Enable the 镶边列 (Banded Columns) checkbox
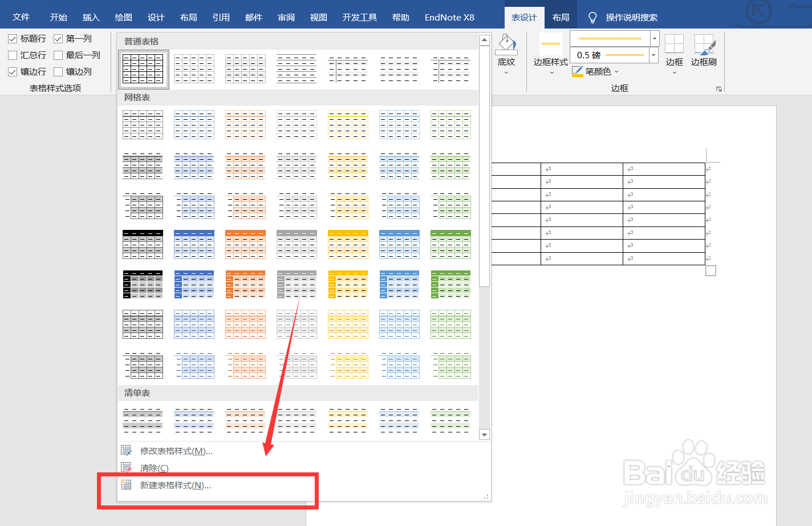The width and height of the screenshot is (812, 526). click(58, 71)
